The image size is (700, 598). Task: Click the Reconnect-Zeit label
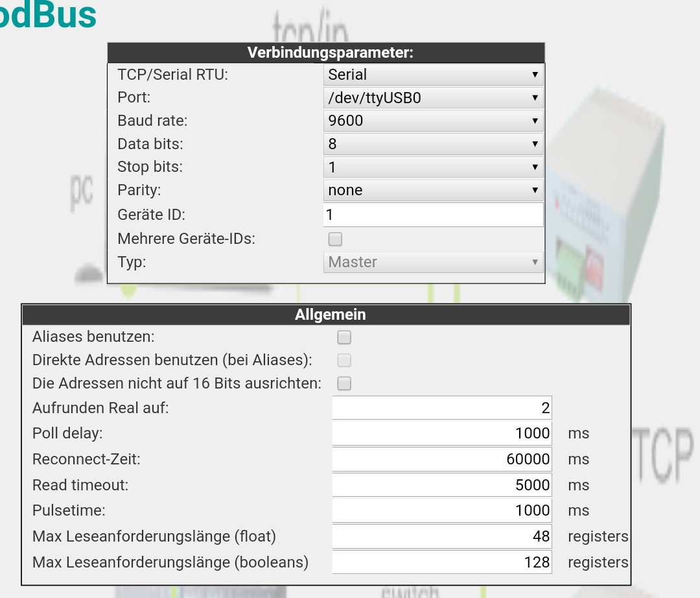click(86, 459)
